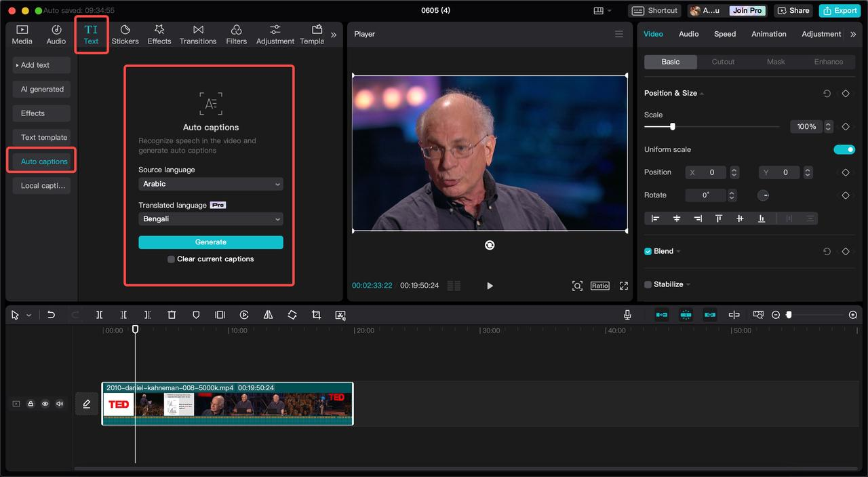This screenshot has height=477, width=868.
Task: Select Auto captions in sidebar
Action: [41, 161]
